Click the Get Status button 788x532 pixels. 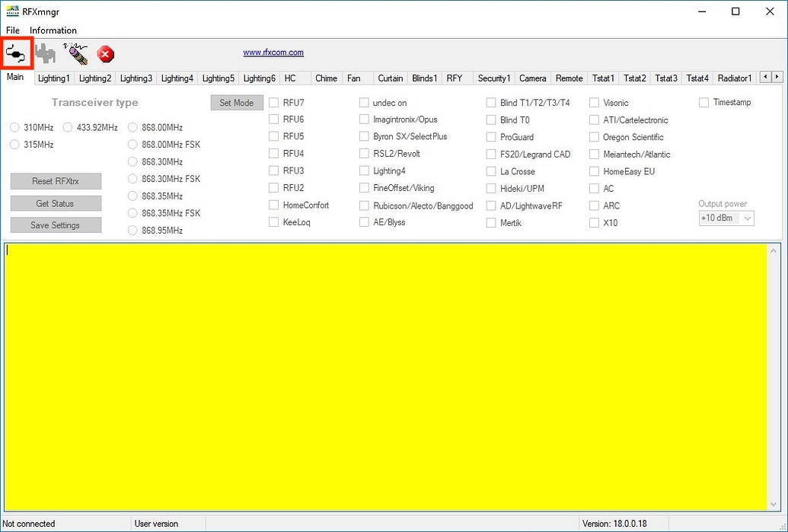tap(56, 203)
